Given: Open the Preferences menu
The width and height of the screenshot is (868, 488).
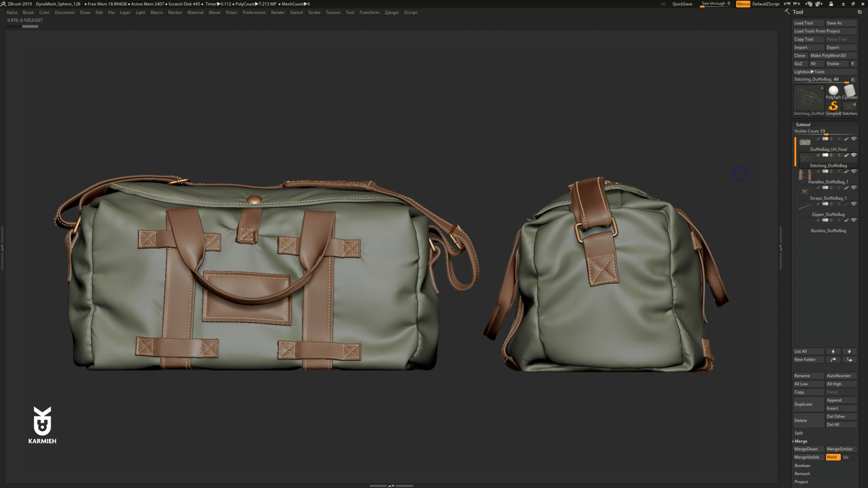Looking at the screenshot, I should tap(254, 13).
